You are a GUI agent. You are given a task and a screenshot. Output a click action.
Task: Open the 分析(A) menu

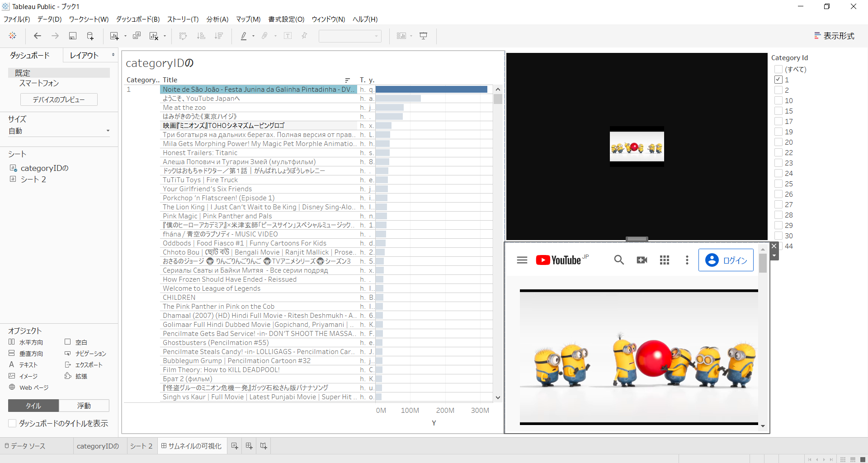click(x=217, y=19)
